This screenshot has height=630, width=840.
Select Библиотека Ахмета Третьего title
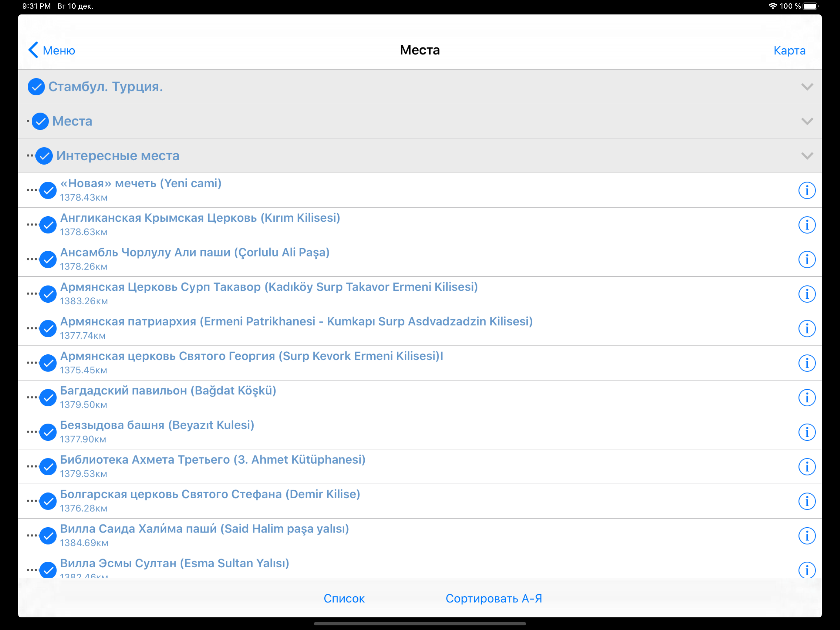point(213,460)
